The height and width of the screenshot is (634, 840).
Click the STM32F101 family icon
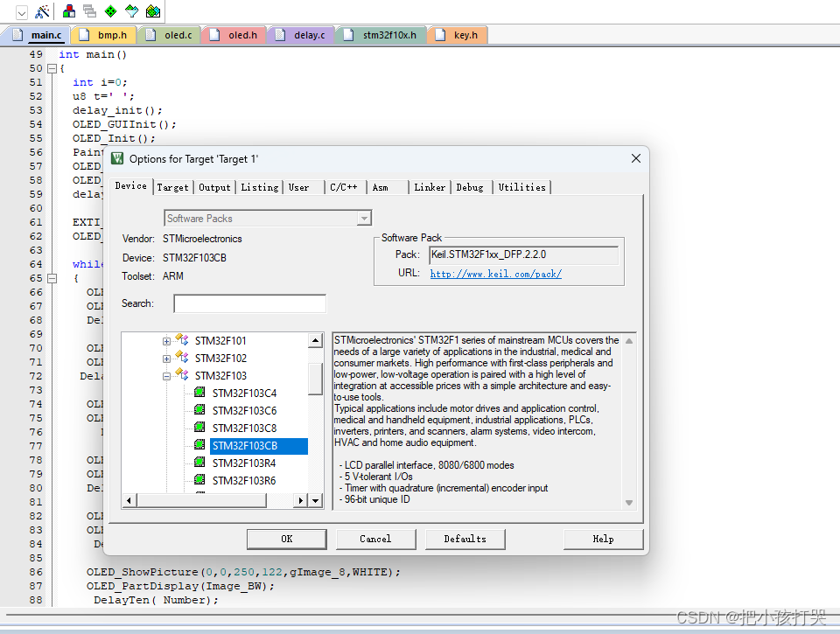point(182,339)
